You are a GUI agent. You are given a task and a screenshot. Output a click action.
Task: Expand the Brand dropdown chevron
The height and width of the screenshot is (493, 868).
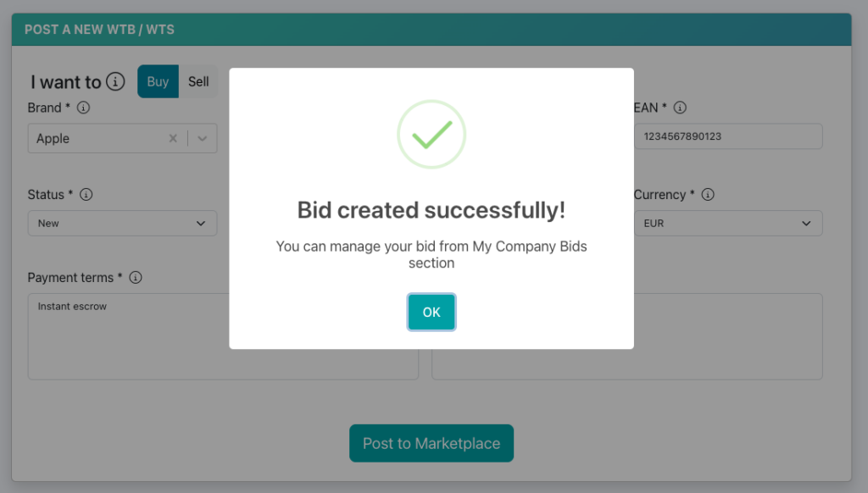tap(203, 138)
